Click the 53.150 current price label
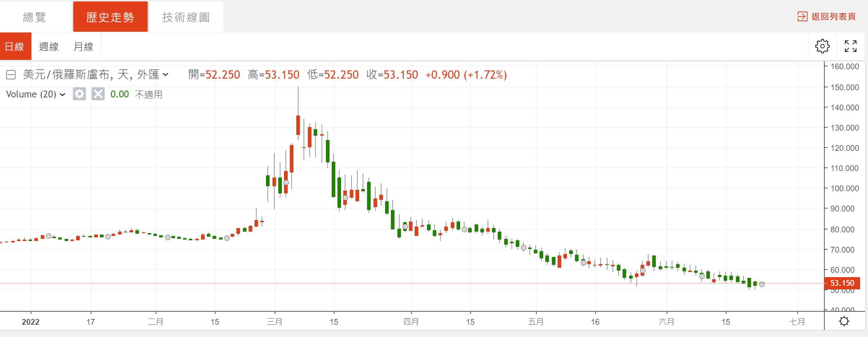 click(x=842, y=283)
